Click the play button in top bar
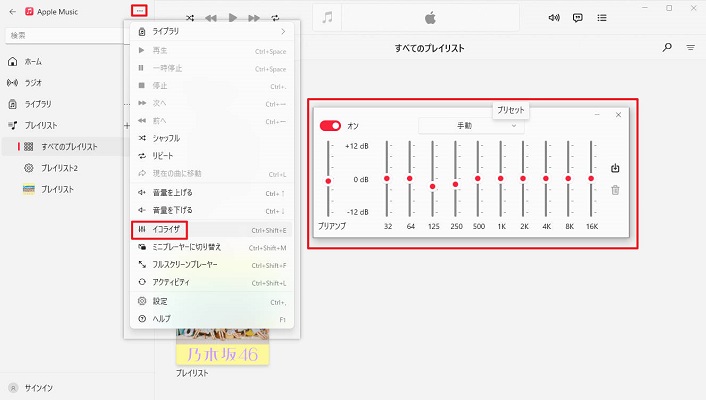 pyautogui.click(x=232, y=18)
